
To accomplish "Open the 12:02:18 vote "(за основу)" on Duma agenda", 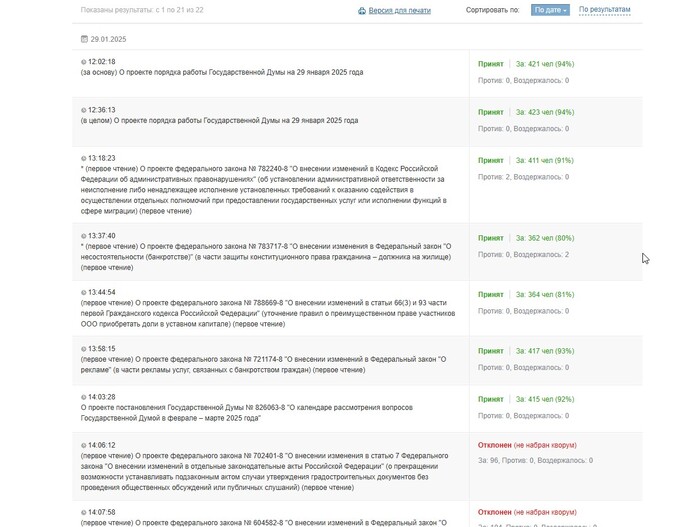I will [x=221, y=73].
